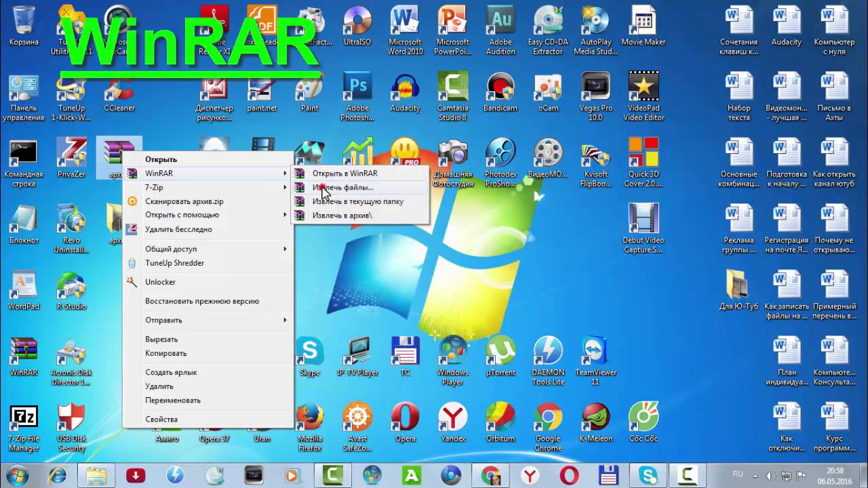The height and width of the screenshot is (488, 868).
Task: Select the Movie Maker desktop icon
Action: [x=643, y=27]
